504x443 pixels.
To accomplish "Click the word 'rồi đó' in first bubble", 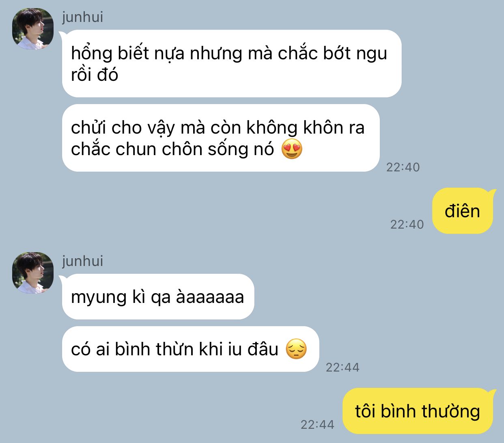I will (x=95, y=75).
